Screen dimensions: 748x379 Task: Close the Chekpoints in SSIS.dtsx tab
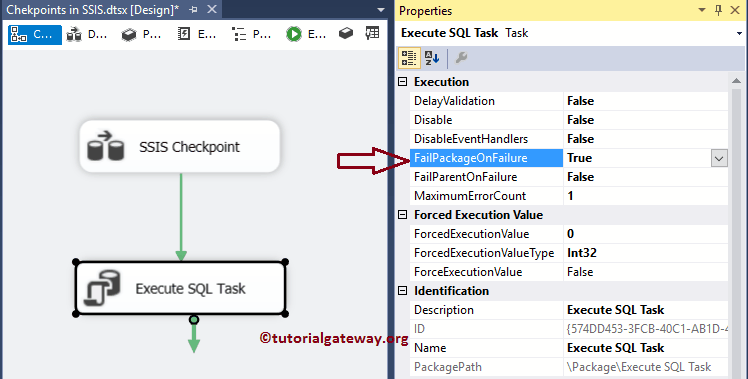(x=212, y=10)
